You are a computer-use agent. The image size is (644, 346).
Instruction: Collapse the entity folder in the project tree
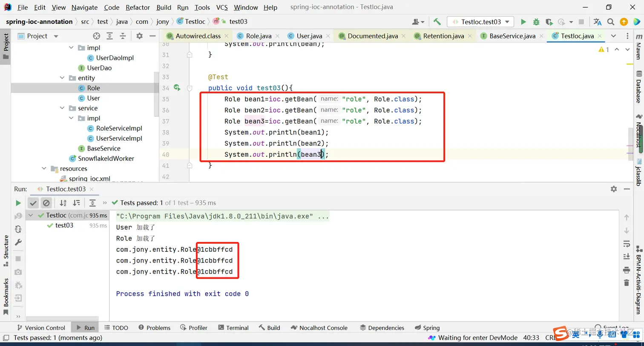click(62, 78)
